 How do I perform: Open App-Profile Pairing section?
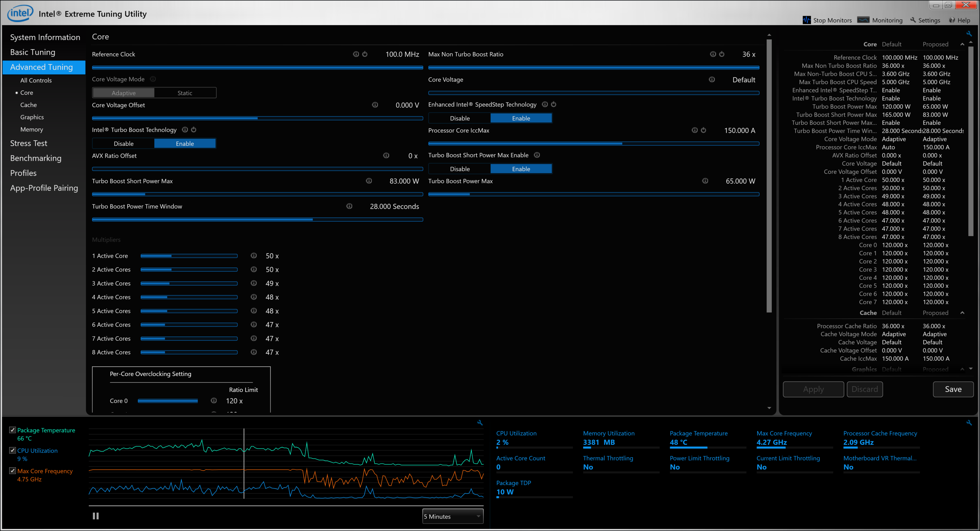44,188
